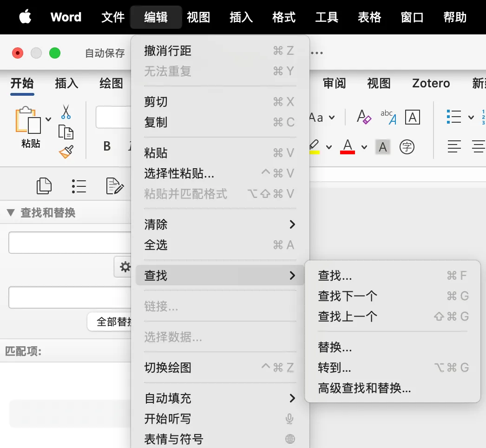Screen dimensions: 486x448
Task: Open the 工具 menu
Action: (327, 17)
